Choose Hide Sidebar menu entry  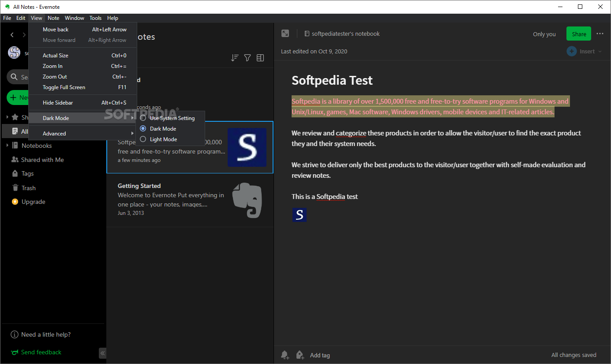pyautogui.click(x=82, y=103)
